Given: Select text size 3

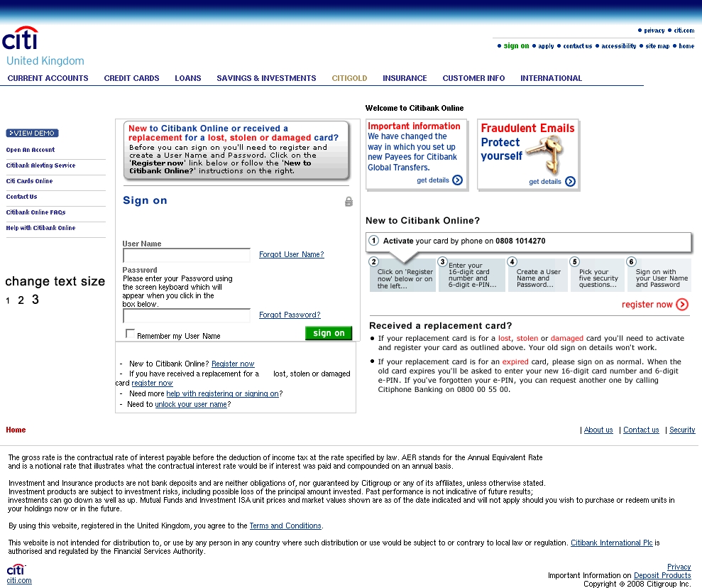Looking at the screenshot, I should (35, 300).
